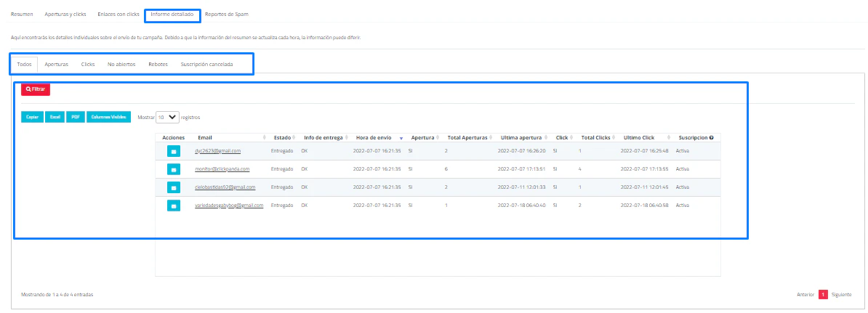Open the monitor@clickpanda.com email link
Viewport: 868px width, 313px height.
(222, 169)
